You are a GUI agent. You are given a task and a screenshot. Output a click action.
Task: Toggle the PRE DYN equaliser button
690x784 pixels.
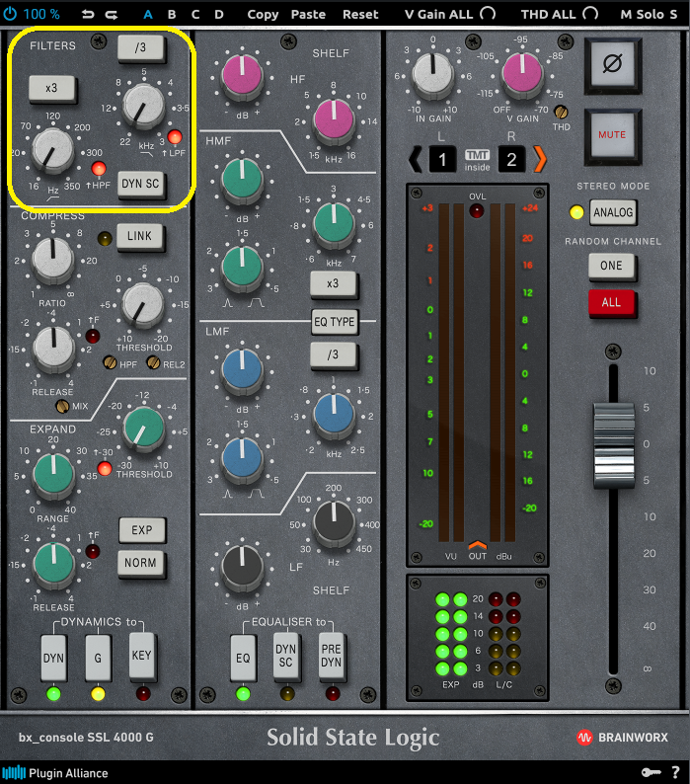(332, 656)
